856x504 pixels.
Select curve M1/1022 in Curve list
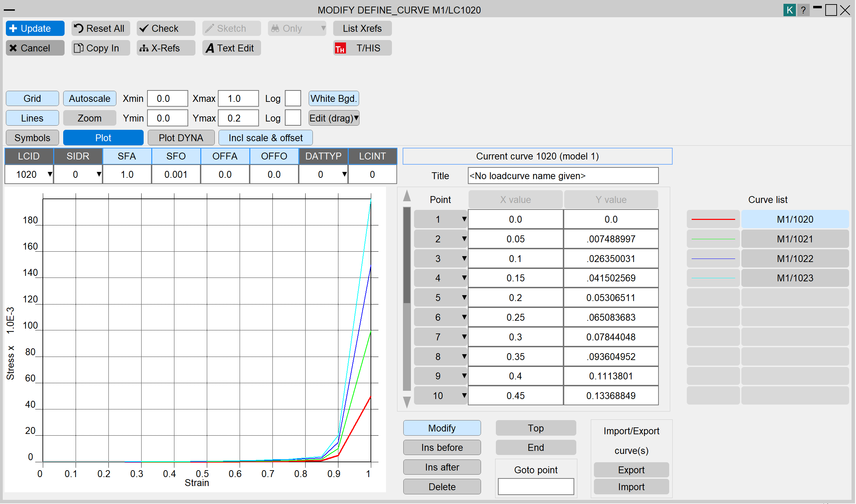(795, 259)
